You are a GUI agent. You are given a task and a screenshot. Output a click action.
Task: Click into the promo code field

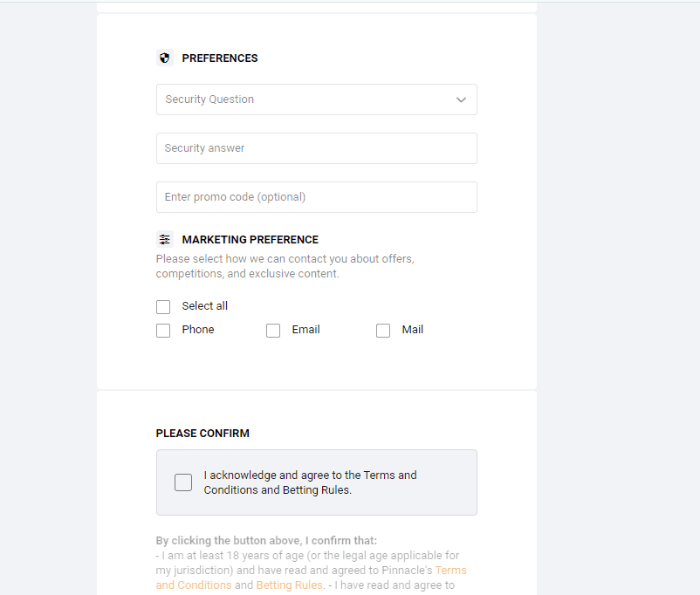tap(316, 197)
